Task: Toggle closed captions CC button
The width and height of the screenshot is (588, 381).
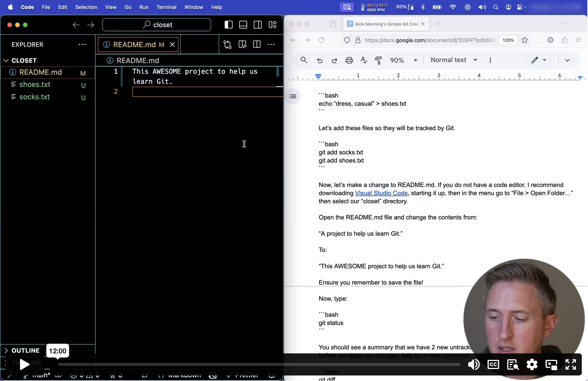Action: [x=493, y=364]
